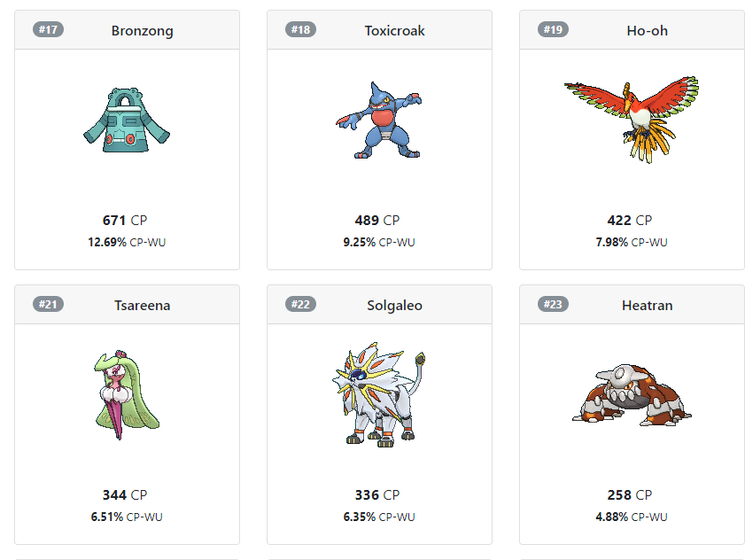Click the Tsareena sprite image
Screen dimensions: 745x560
coord(127,395)
